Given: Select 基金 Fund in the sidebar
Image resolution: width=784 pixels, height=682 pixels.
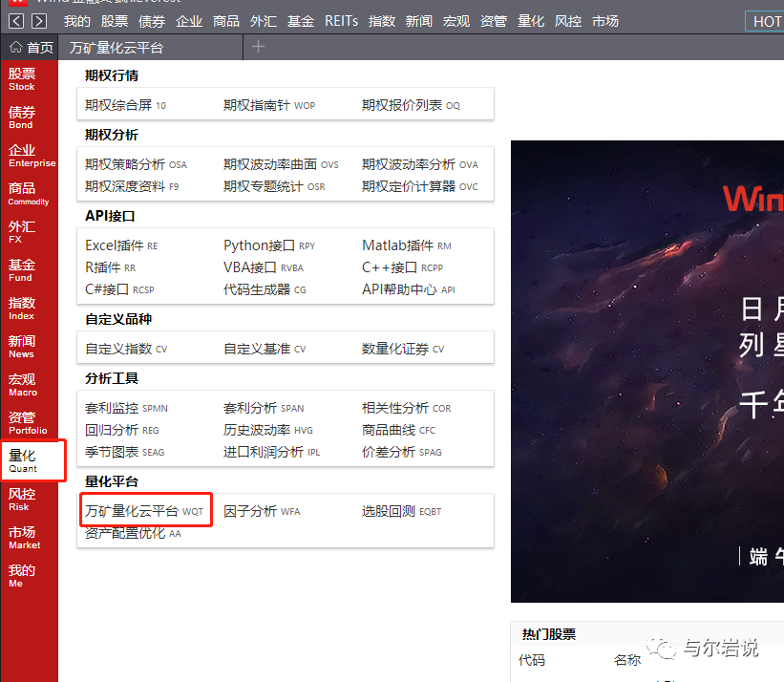Looking at the screenshot, I should 22,270.
